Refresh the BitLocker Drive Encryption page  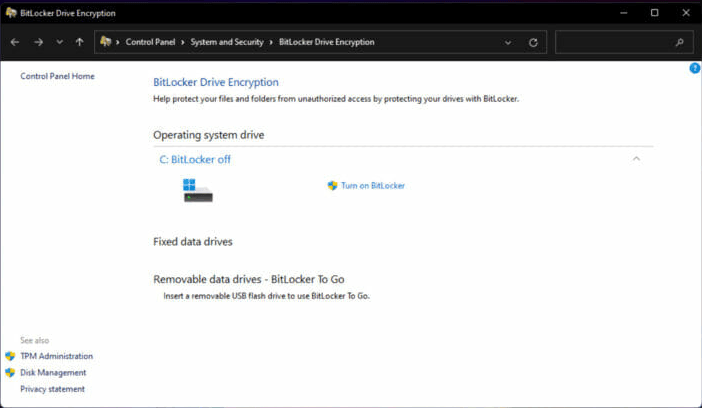(x=533, y=43)
